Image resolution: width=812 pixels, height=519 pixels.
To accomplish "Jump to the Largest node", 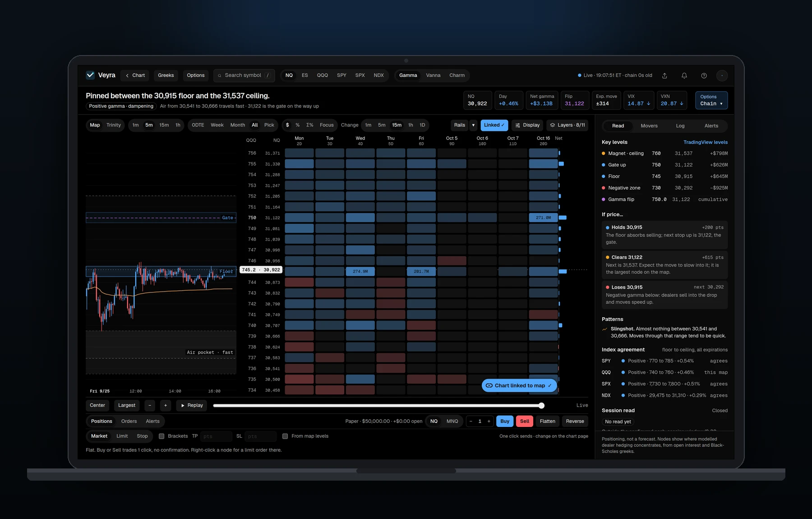I will click(127, 405).
